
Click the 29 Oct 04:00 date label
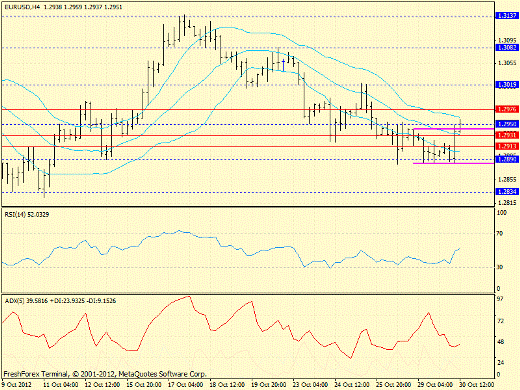tap(435, 384)
